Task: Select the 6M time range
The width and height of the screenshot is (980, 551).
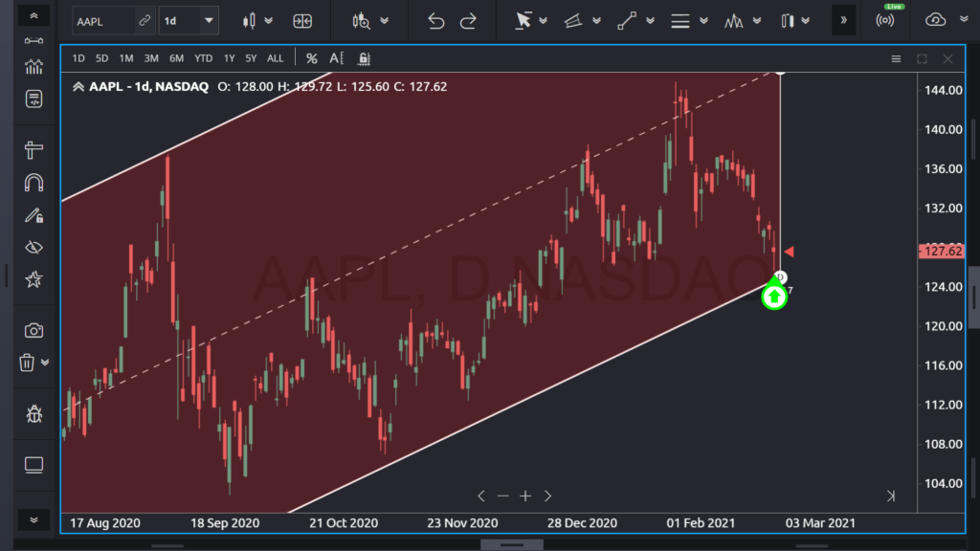Action: pyautogui.click(x=176, y=58)
